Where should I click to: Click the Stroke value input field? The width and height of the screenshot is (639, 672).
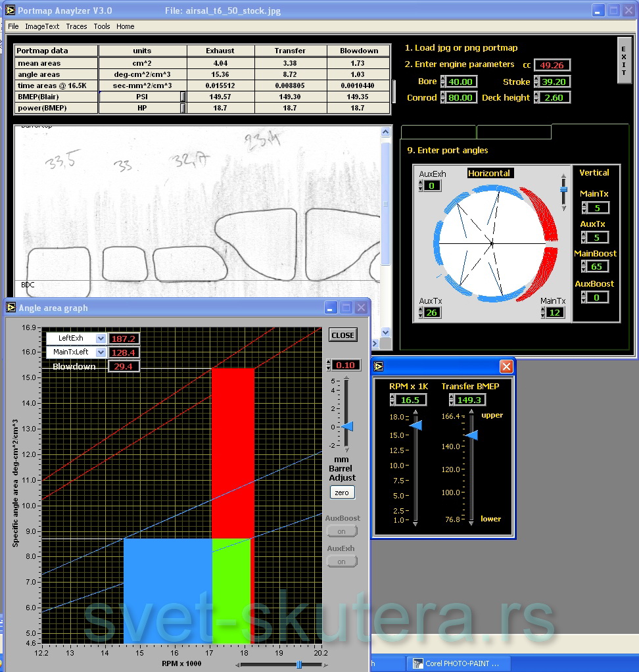coord(556,82)
